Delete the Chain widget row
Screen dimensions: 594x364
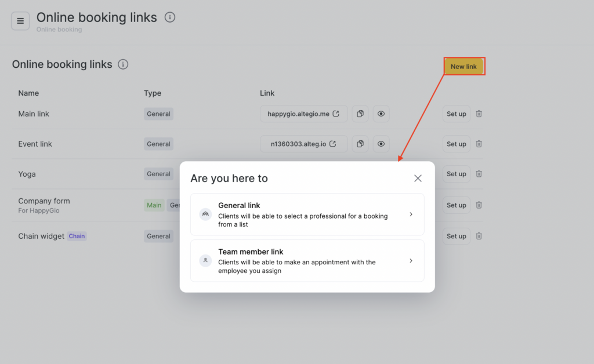click(x=479, y=236)
